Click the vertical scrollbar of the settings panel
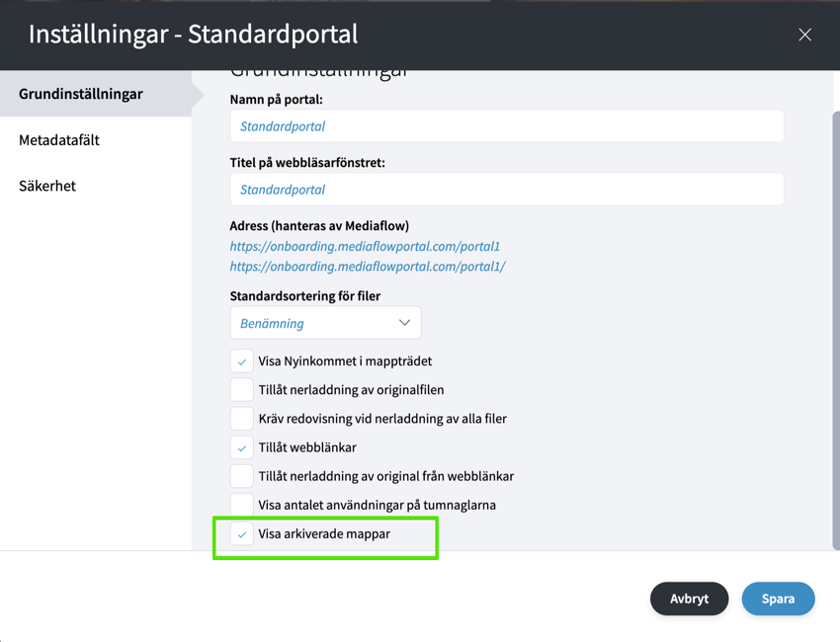The height and width of the screenshot is (642, 840). [836, 330]
